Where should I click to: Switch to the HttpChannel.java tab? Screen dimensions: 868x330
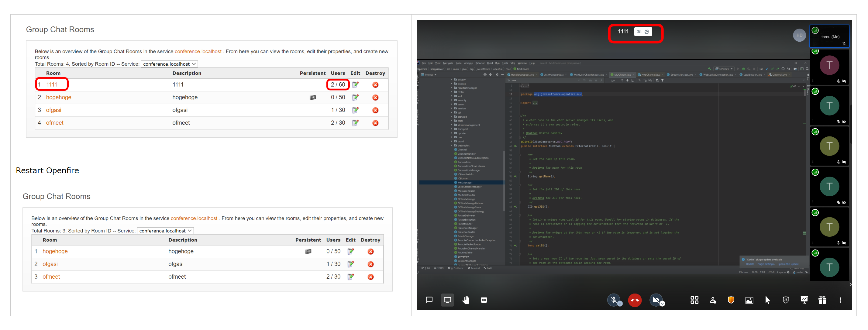(652, 75)
